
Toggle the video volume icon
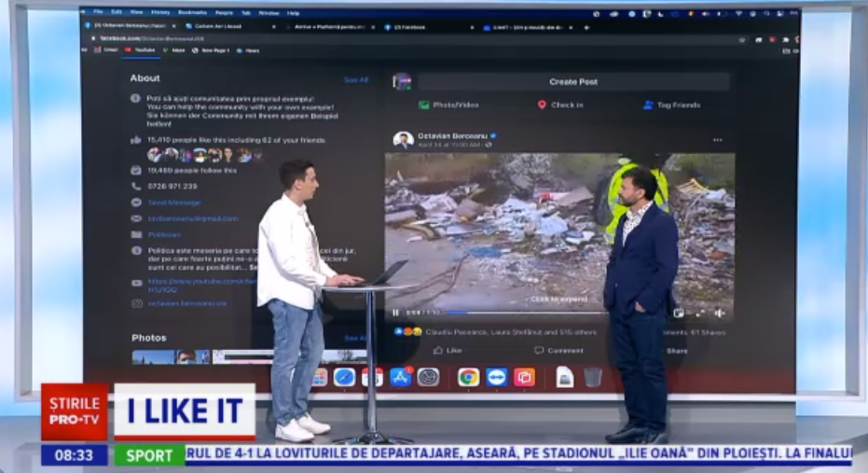719,313
